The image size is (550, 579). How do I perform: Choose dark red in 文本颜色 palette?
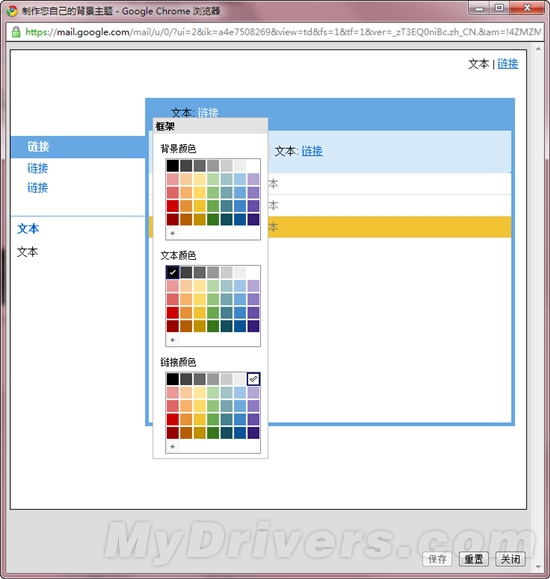[172, 326]
